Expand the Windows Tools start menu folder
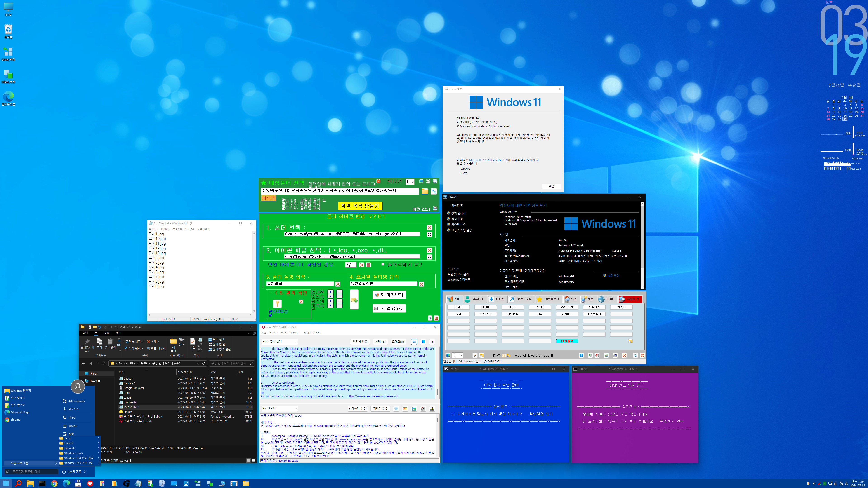Screen dimensions: 868x488 click(x=80, y=453)
